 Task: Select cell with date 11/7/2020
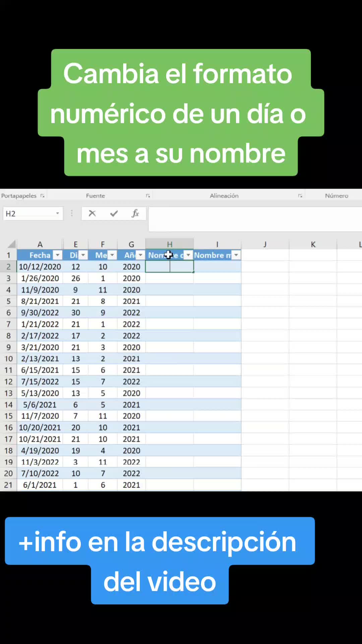tap(40, 416)
